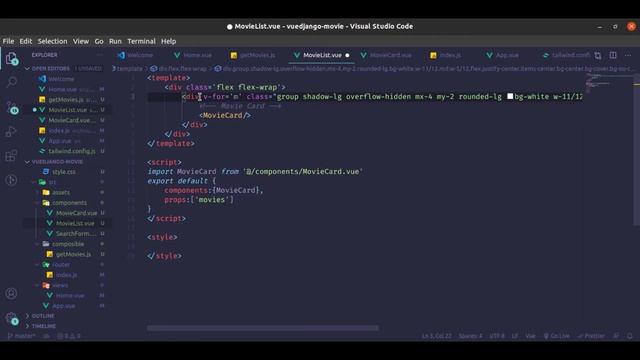
Task: Click the Prettier status bar item
Action: tap(591, 336)
